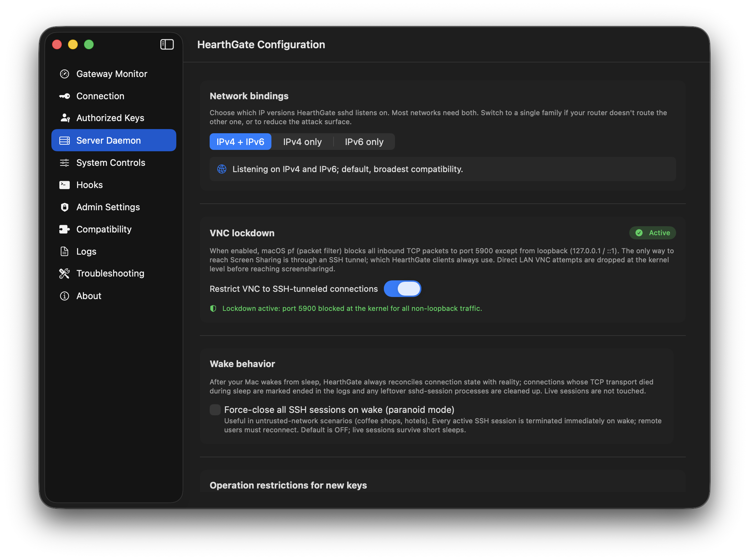The width and height of the screenshot is (749, 560).
Task: Switch to IPv4 only binding
Action: pos(302,142)
